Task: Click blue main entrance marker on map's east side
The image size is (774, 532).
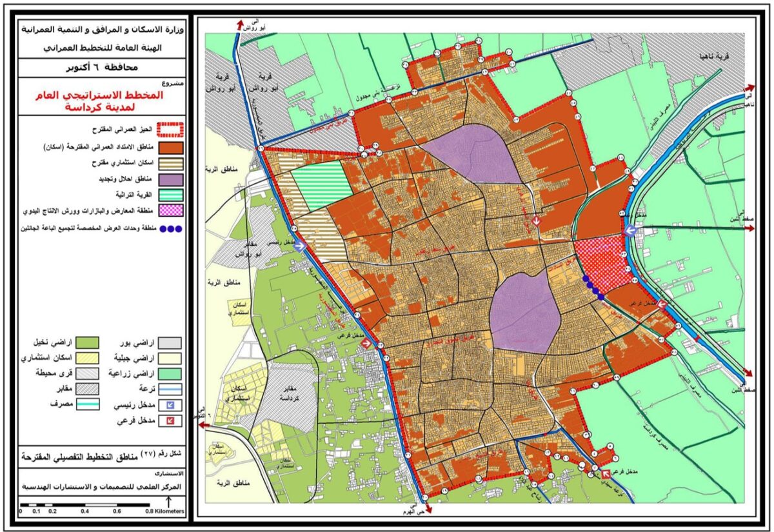Action: tap(630, 232)
